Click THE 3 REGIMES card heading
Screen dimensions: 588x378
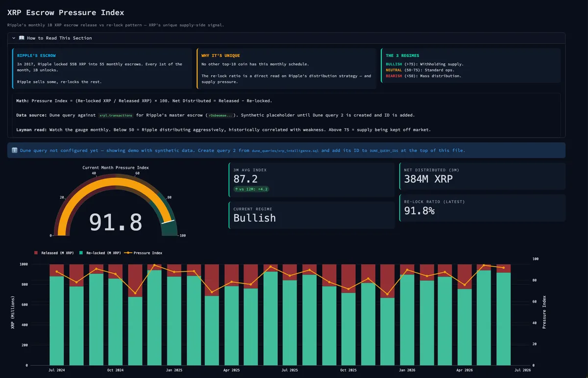tap(402, 55)
